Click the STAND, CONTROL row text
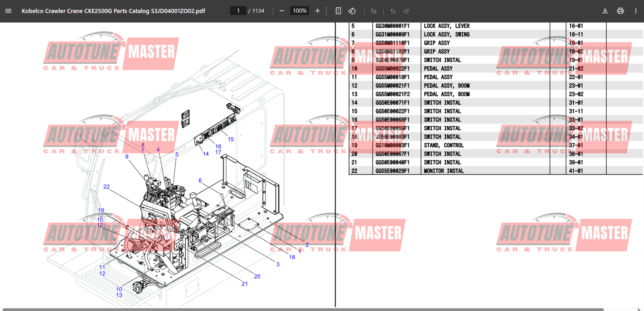 pos(444,145)
